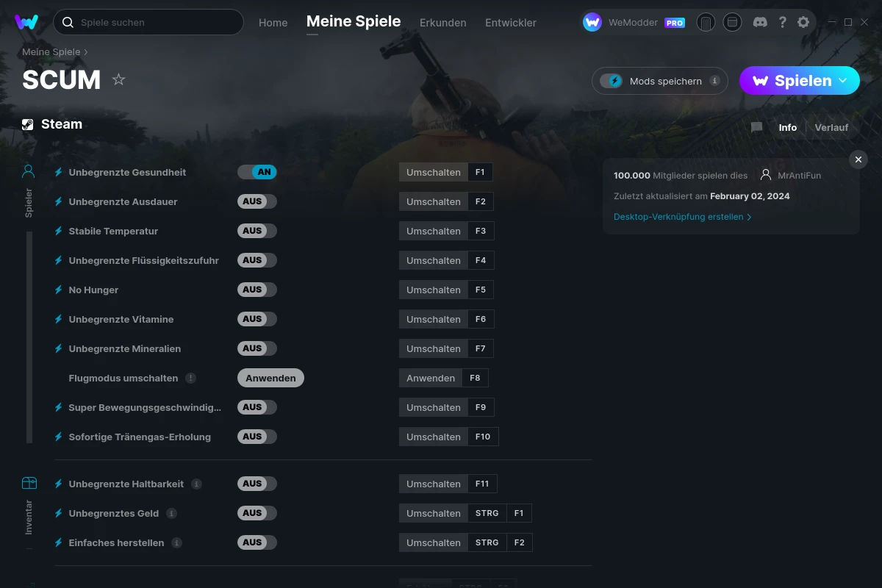Toggle the Mods speichern switch
The width and height of the screenshot is (882, 588).
612,81
